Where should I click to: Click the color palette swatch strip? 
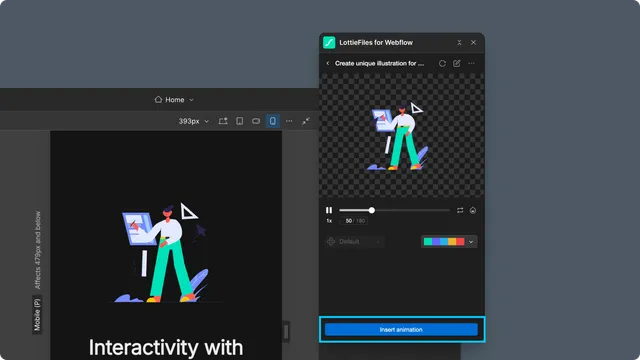(x=444, y=242)
